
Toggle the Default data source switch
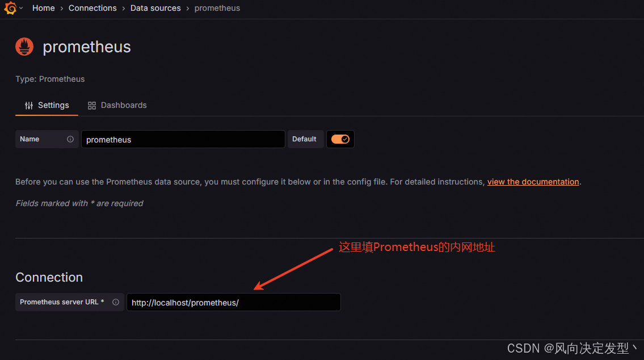(x=340, y=139)
